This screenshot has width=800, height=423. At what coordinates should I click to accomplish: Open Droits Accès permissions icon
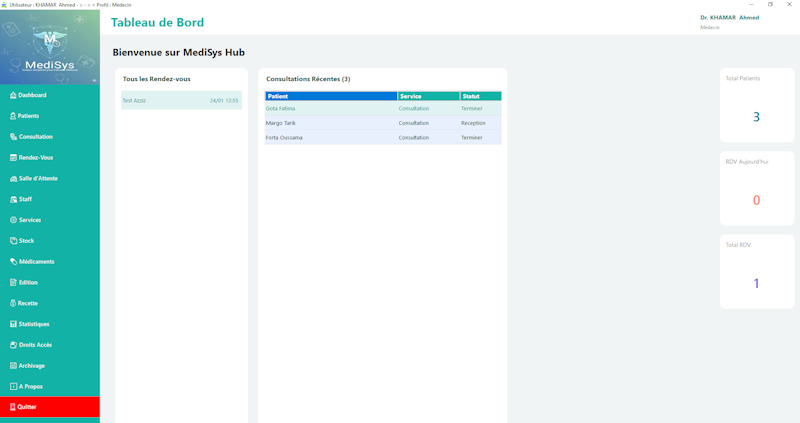tap(13, 345)
